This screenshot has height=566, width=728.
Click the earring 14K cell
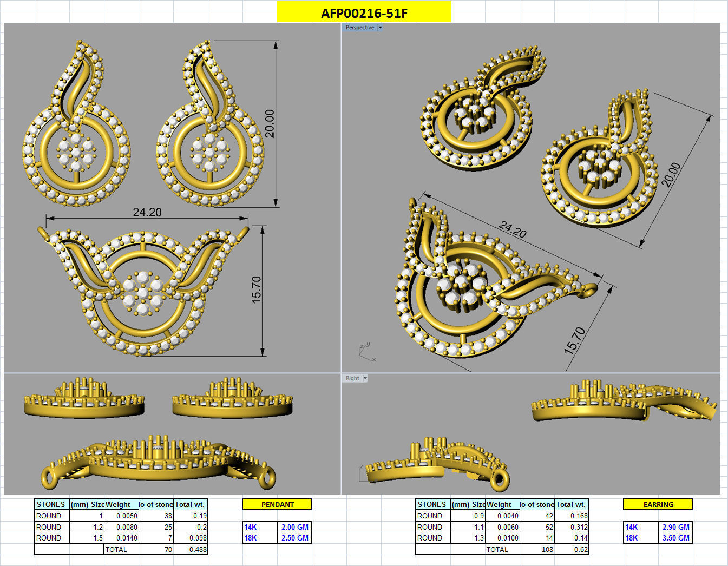coord(641,527)
